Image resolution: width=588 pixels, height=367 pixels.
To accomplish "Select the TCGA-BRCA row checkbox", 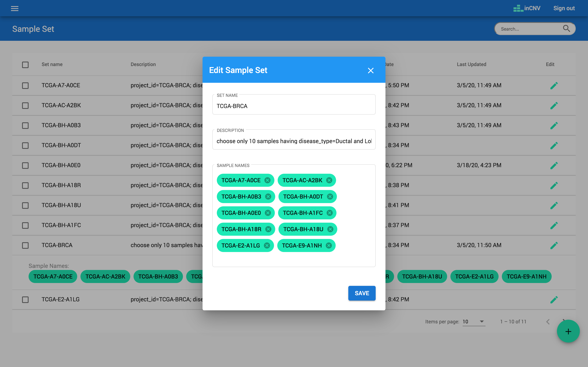I will tap(25, 245).
